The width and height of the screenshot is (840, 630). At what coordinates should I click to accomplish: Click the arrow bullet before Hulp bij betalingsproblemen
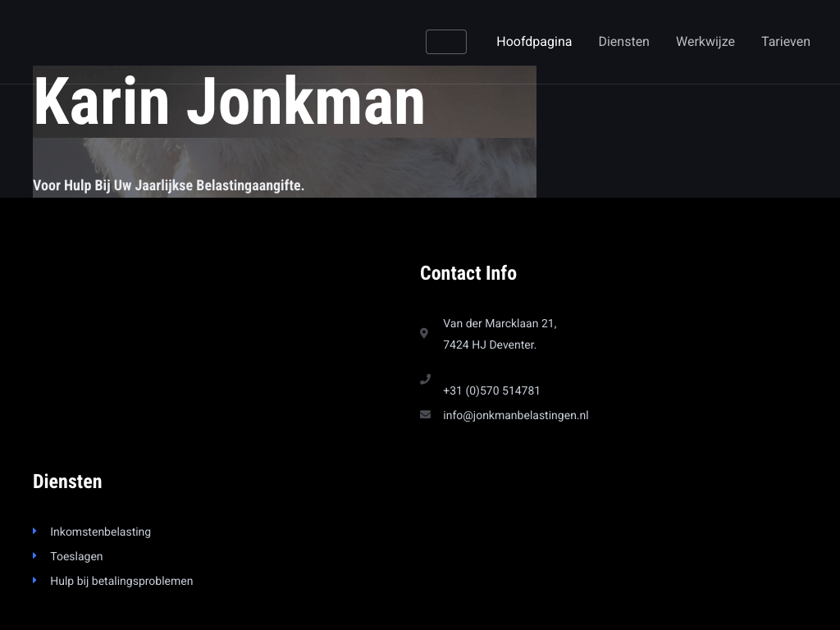tap(34, 581)
